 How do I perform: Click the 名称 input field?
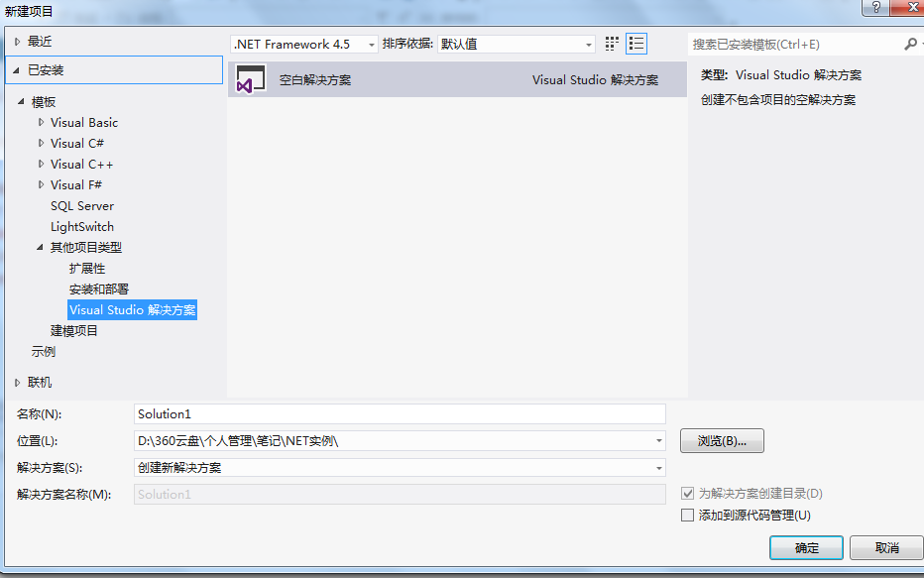400,413
